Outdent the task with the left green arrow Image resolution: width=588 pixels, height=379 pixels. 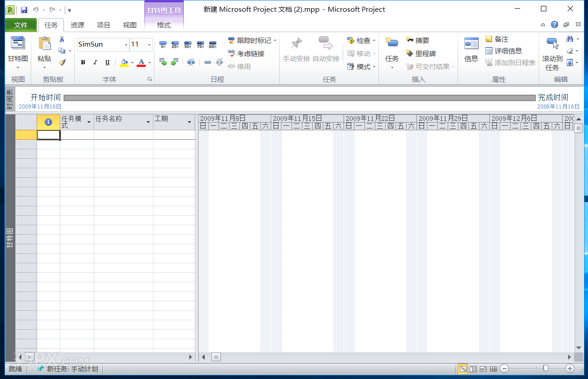163,62
